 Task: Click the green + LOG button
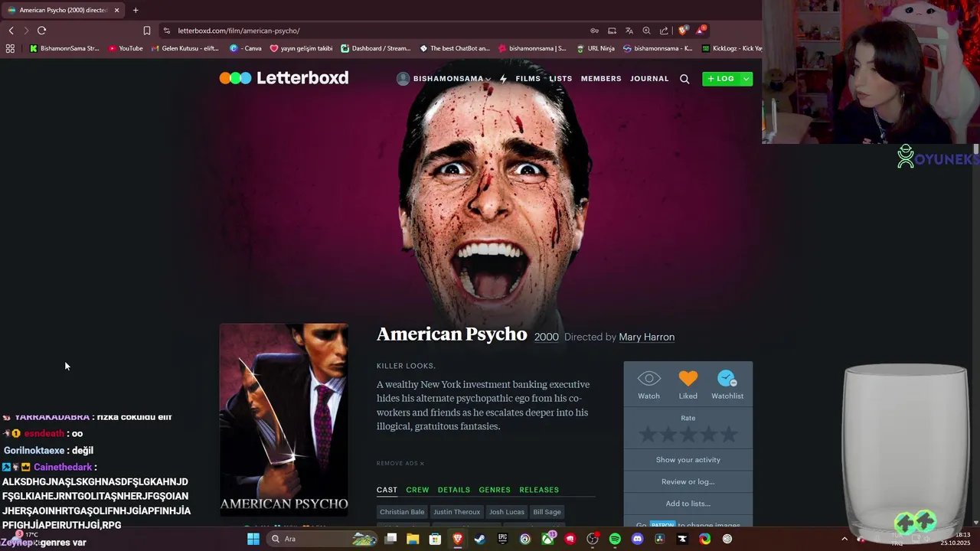tap(721, 79)
